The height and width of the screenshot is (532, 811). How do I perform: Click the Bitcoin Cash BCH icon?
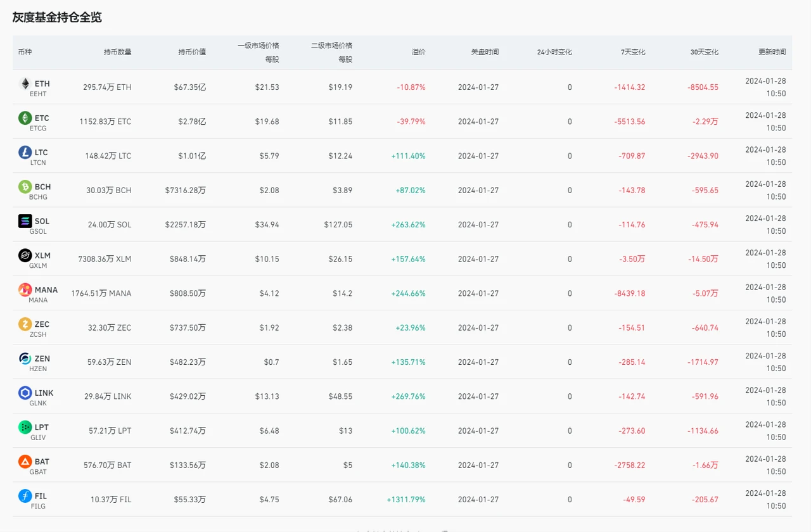pos(25,187)
